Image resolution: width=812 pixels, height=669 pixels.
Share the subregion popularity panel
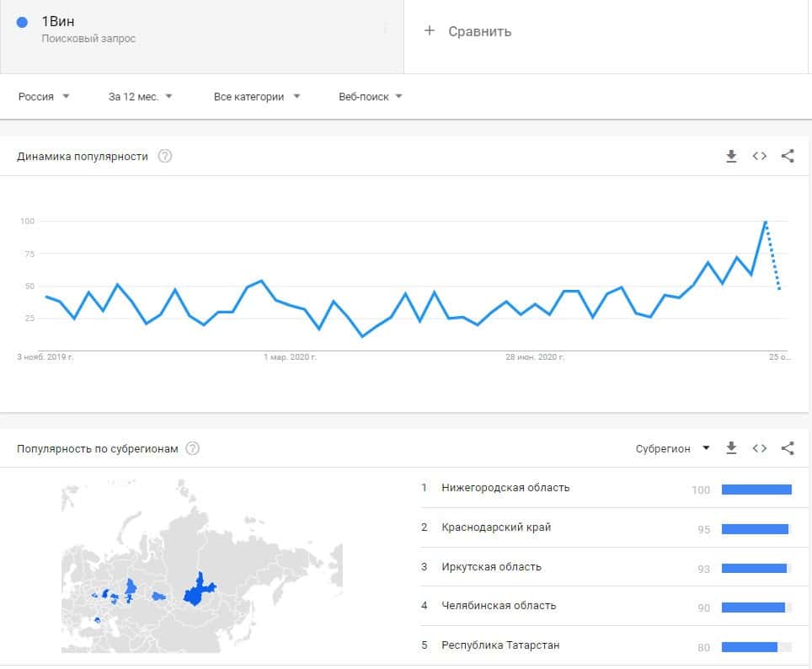tap(788, 448)
